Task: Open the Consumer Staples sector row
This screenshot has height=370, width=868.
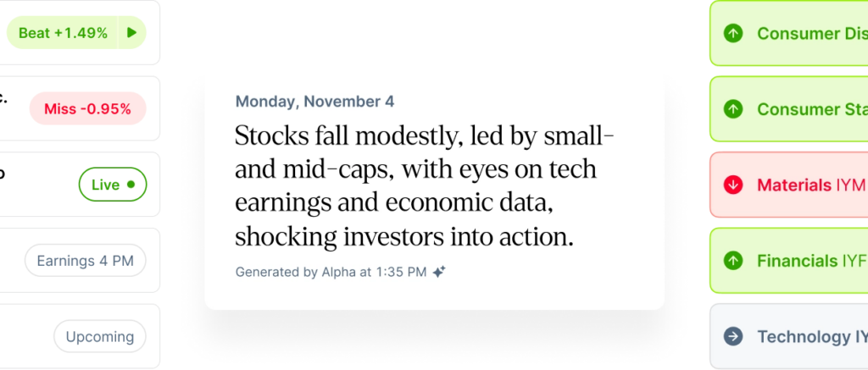Action: click(805, 109)
